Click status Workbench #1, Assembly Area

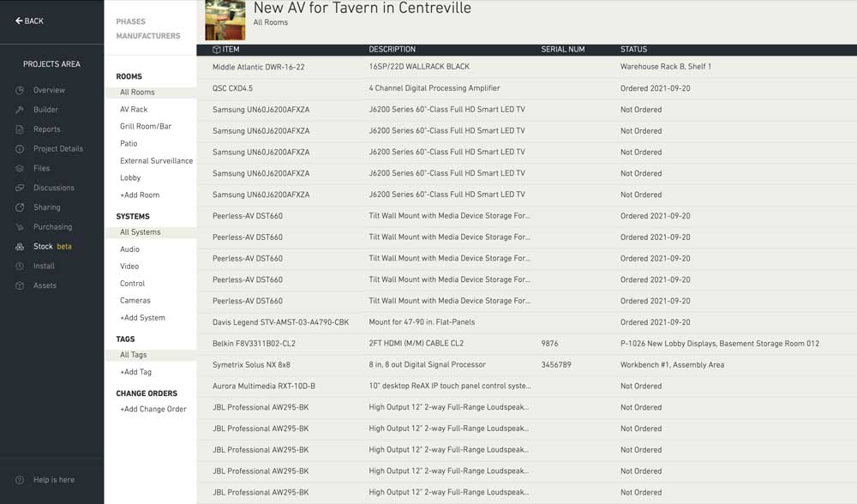click(672, 364)
